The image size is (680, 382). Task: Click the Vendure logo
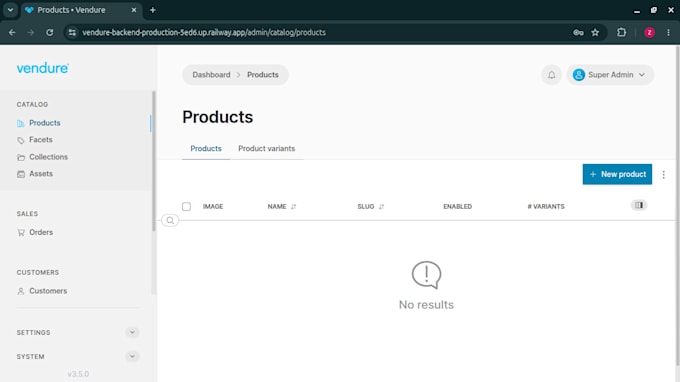(42, 68)
